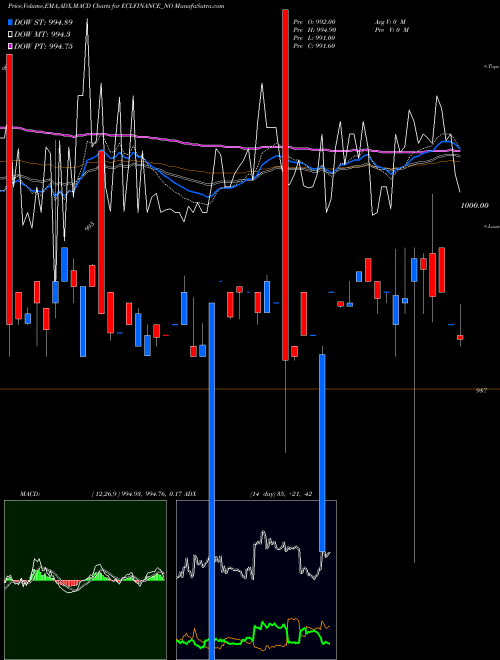Click the 'Pre O: 992.00' open value
The width and height of the screenshot is (500, 660).
pyautogui.click(x=314, y=22)
